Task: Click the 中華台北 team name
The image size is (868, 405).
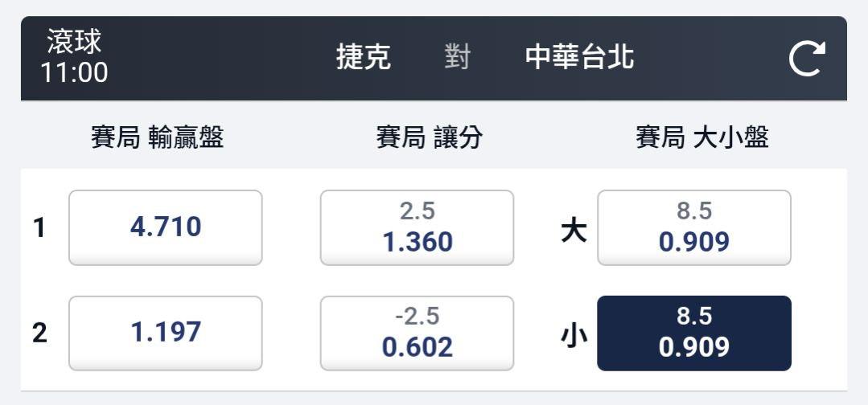Action: (x=579, y=58)
